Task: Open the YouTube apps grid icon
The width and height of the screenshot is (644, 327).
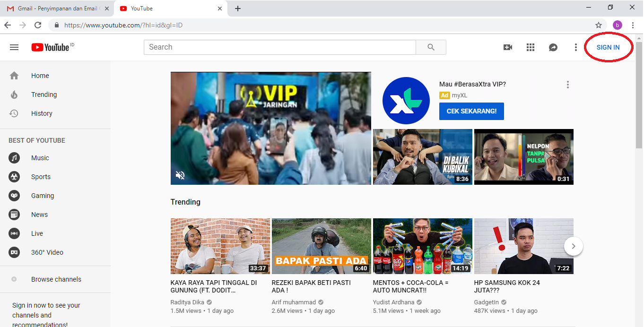Action: [x=530, y=47]
